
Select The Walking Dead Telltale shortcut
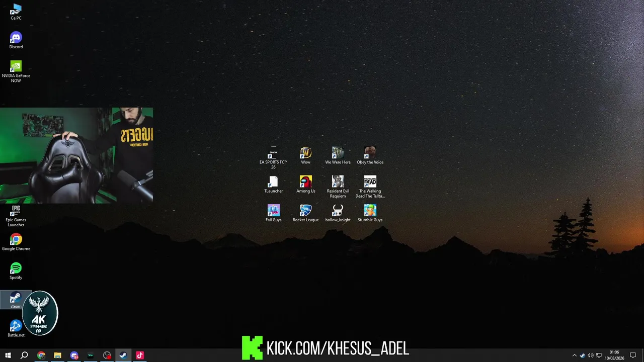tap(370, 187)
